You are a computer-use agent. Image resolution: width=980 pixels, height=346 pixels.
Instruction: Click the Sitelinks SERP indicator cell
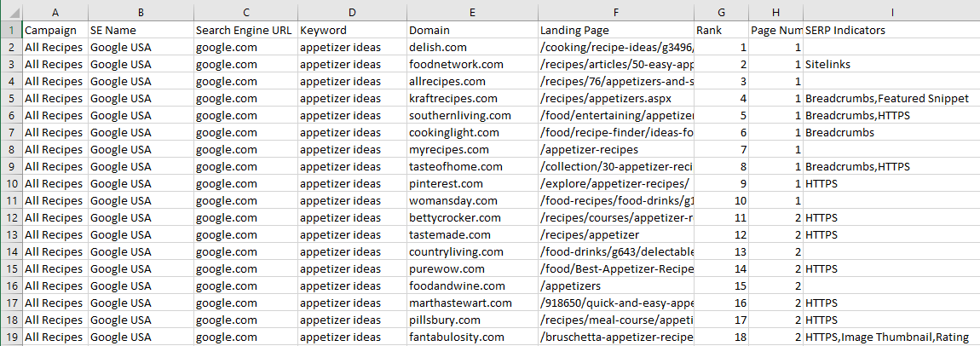(x=892, y=64)
